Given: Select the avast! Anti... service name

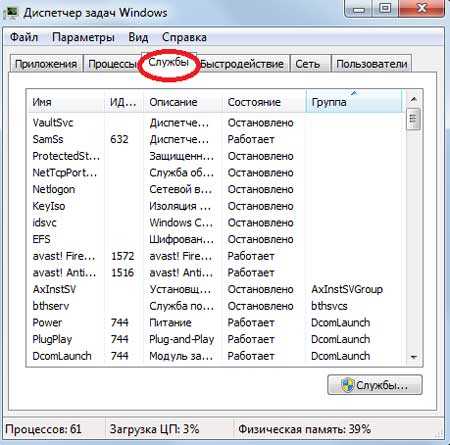Looking at the screenshot, I should coord(64,273).
